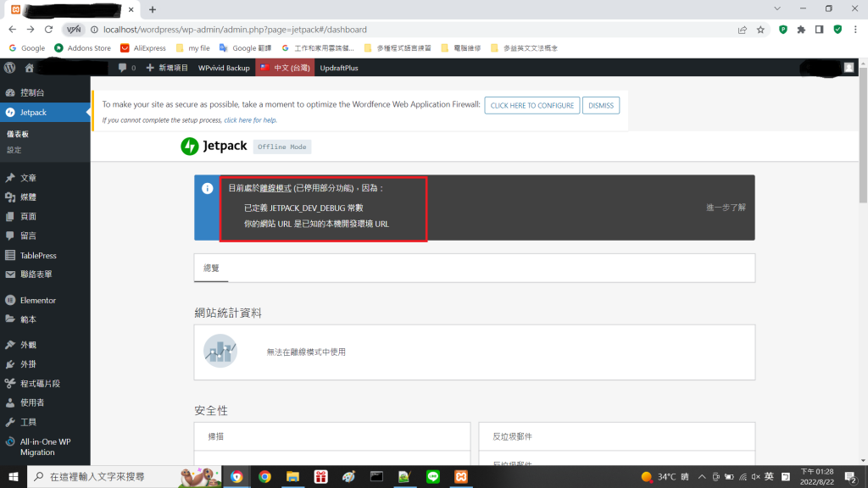Expand the tab search chevron
This screenshot has height=488, width=868.
coord(777,8)
